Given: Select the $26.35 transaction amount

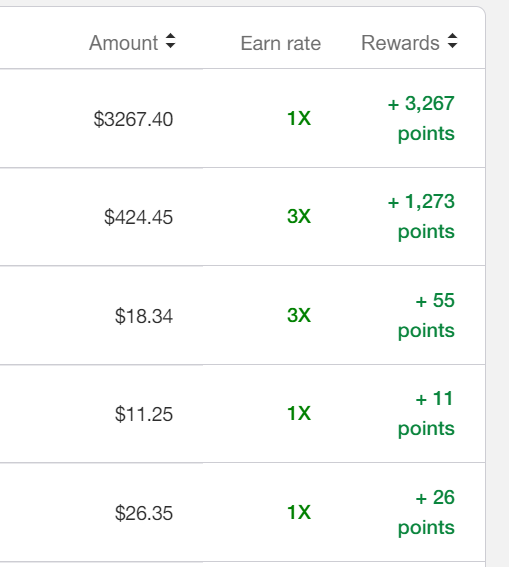Looking at the screenshot, I should (x=144, y=513).
